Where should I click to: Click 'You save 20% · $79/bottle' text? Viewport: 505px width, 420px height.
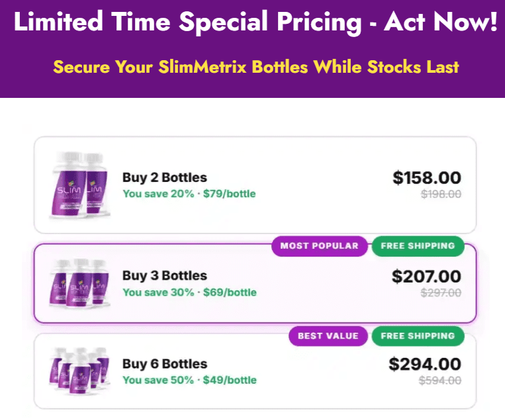(x=189, y=194)
